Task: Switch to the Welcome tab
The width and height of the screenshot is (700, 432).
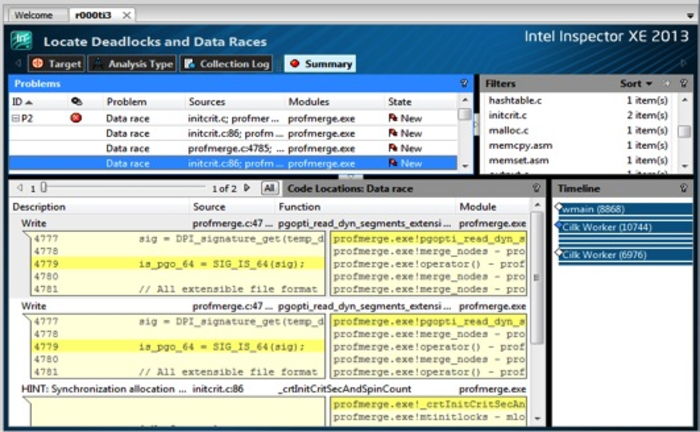Action: (x=33, y=15)
